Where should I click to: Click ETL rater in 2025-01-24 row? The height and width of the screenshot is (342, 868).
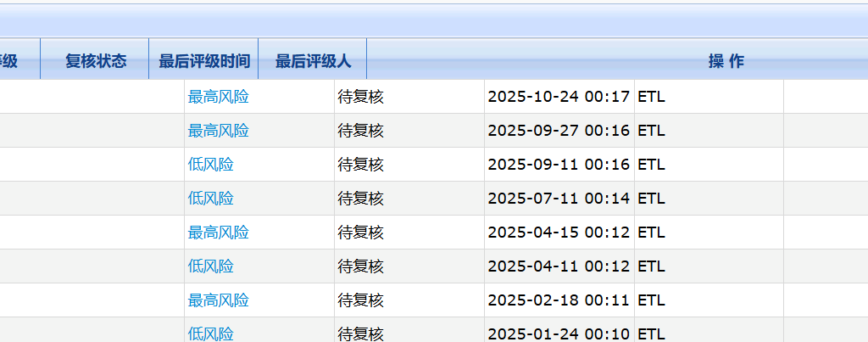coord(651,334)
